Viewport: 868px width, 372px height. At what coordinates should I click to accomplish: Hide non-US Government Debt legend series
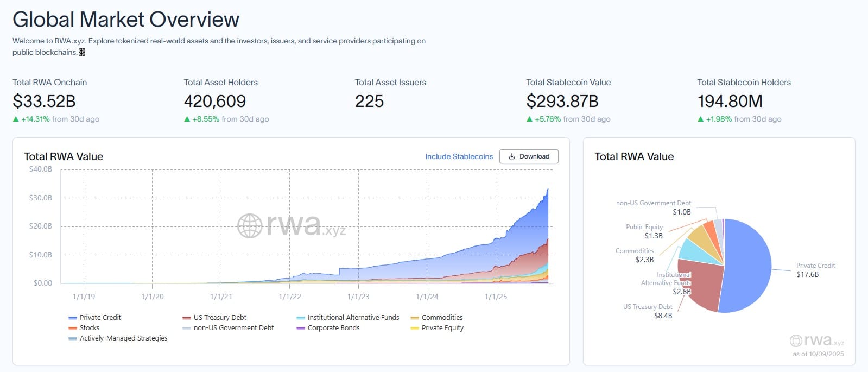pyautogui.click(x=233, y=328)
